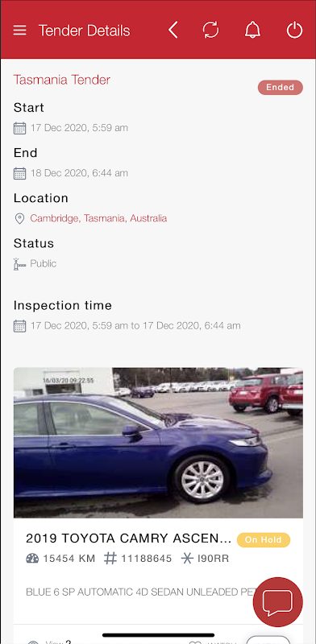
Task: Tap the refresh sync icon
Action: (210, 31)
